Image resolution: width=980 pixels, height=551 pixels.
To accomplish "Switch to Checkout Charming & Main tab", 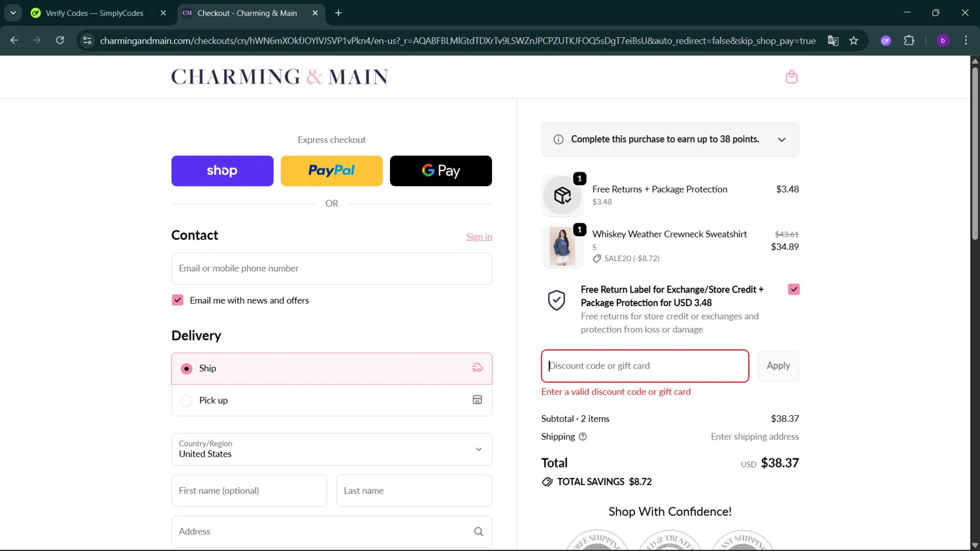I will 247,13.
